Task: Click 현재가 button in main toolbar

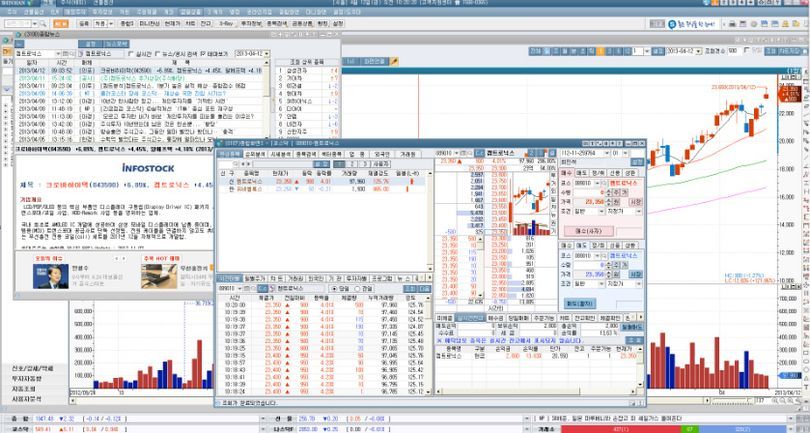Action: click(172, 24)
